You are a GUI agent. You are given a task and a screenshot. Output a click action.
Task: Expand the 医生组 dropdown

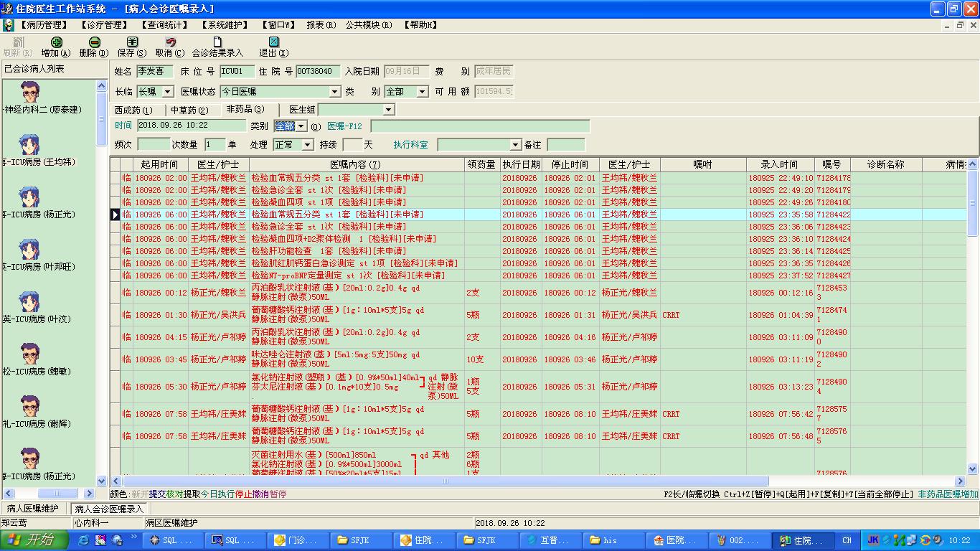click(x=388, y=110)
